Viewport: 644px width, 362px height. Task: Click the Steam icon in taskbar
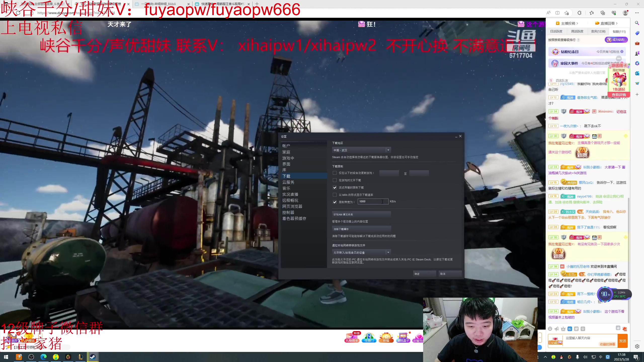(93, 357)
